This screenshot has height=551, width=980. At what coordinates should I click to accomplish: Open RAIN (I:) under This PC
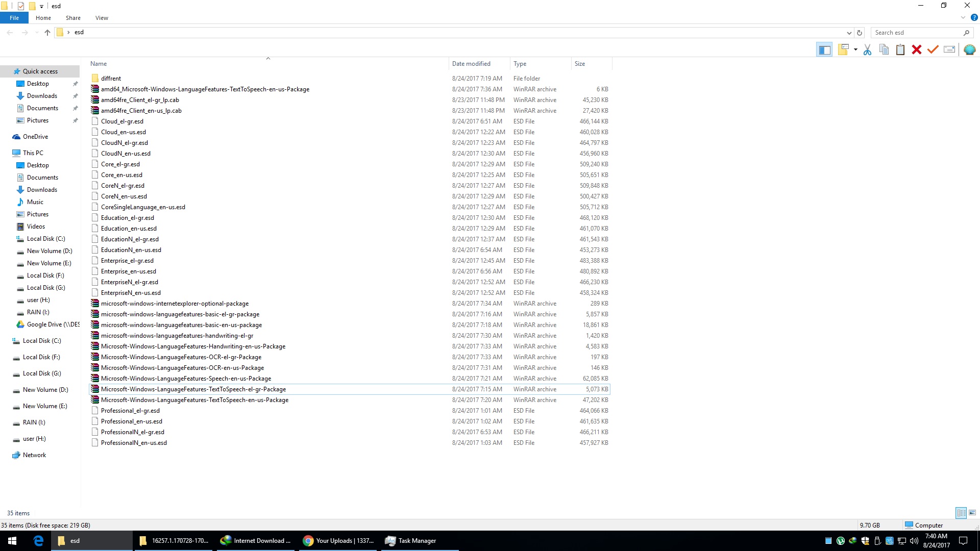click(38, 312)
